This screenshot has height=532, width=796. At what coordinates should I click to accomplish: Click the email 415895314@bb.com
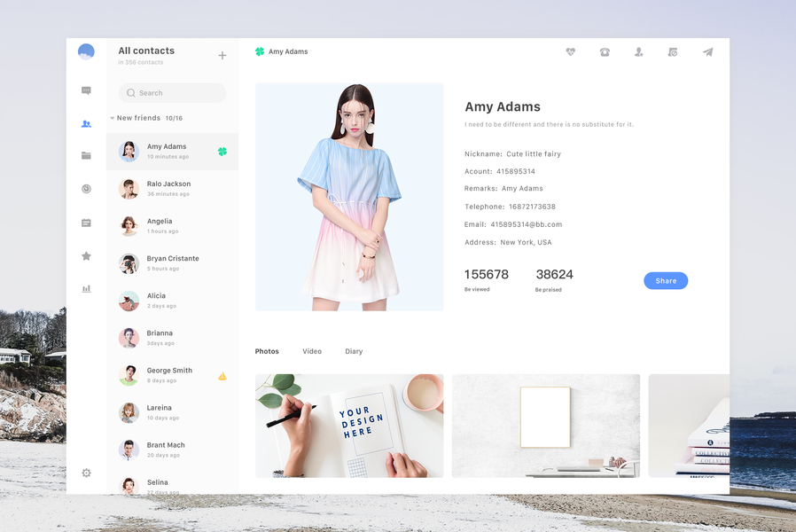click(x=526, y=224)
